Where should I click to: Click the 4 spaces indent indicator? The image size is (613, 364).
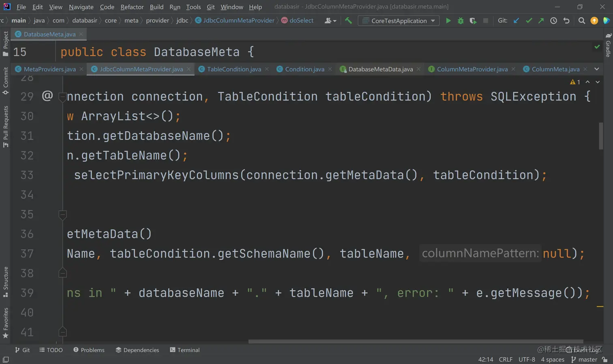pos(552,360)
